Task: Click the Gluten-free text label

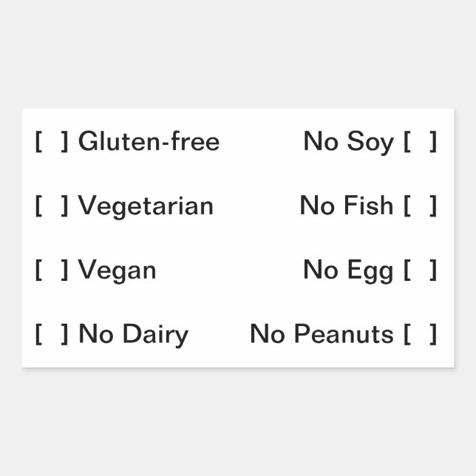Action: tap(149, 140)
